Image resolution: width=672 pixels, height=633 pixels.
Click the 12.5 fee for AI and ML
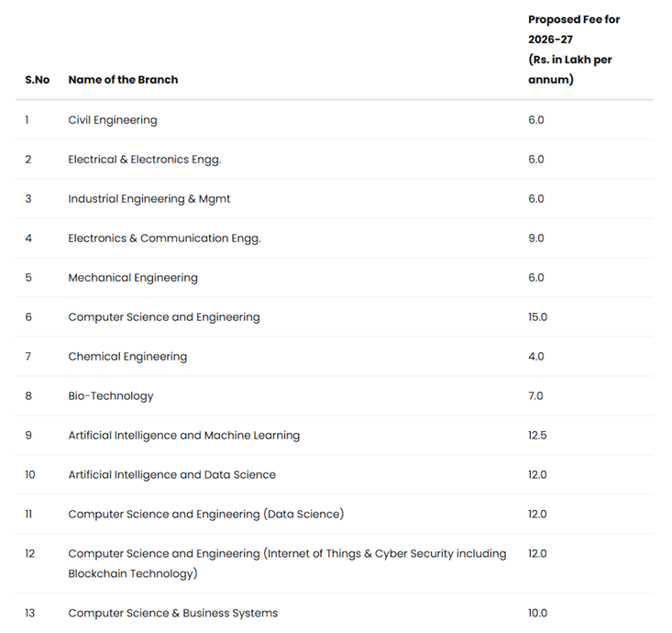(x=537, y=436)
